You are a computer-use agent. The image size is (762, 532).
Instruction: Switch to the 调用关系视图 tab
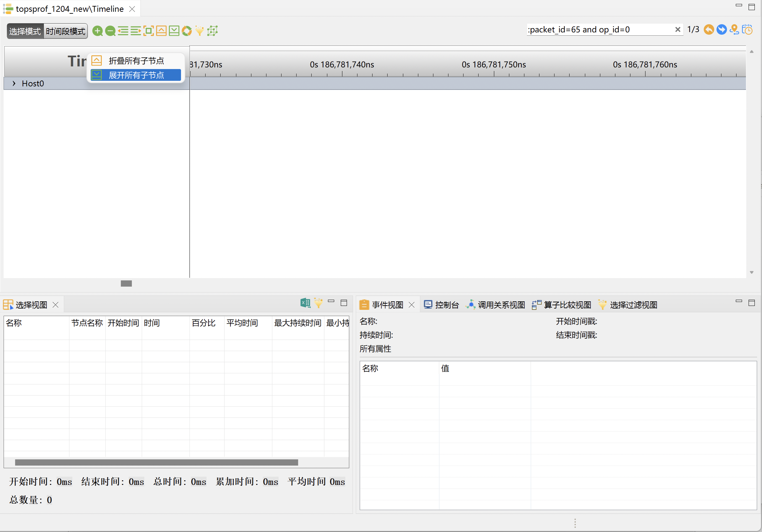pos(495,305)
